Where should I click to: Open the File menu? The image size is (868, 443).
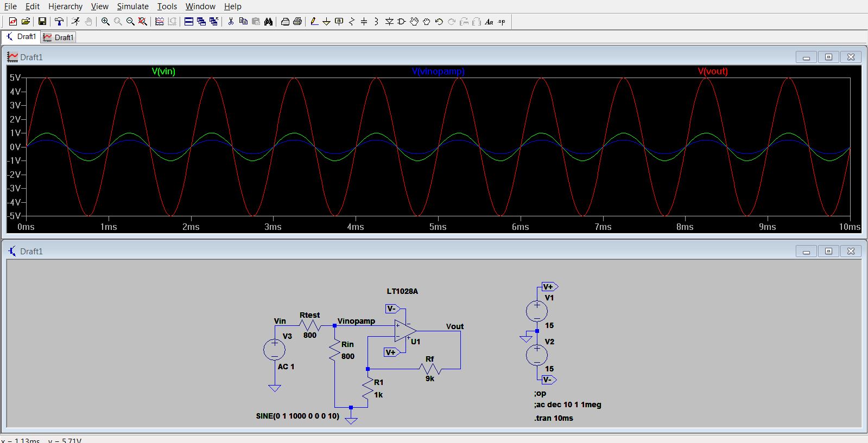click(x=10, y=7)
